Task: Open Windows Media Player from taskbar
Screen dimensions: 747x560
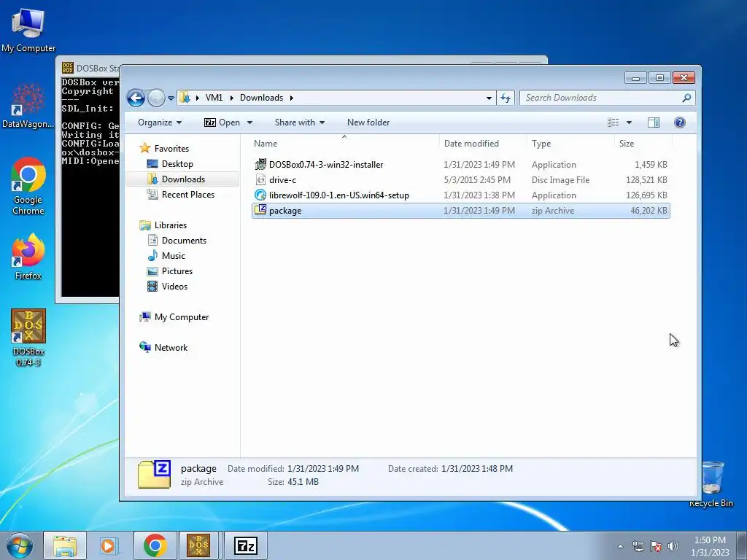Action: [x=109, y=545]
